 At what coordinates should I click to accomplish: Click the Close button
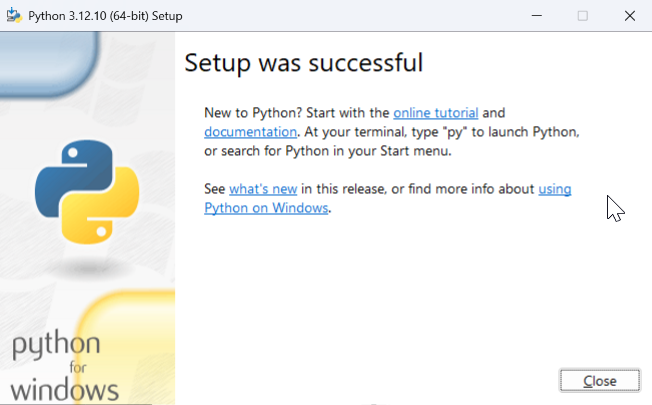600,380
